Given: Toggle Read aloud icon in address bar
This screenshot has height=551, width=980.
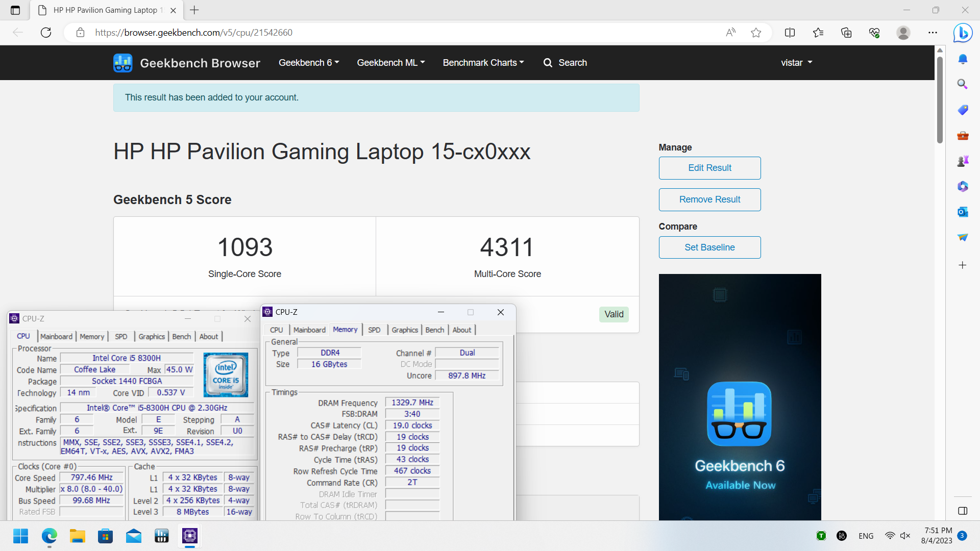Looking at the screenshot, I should coord(731,33).
